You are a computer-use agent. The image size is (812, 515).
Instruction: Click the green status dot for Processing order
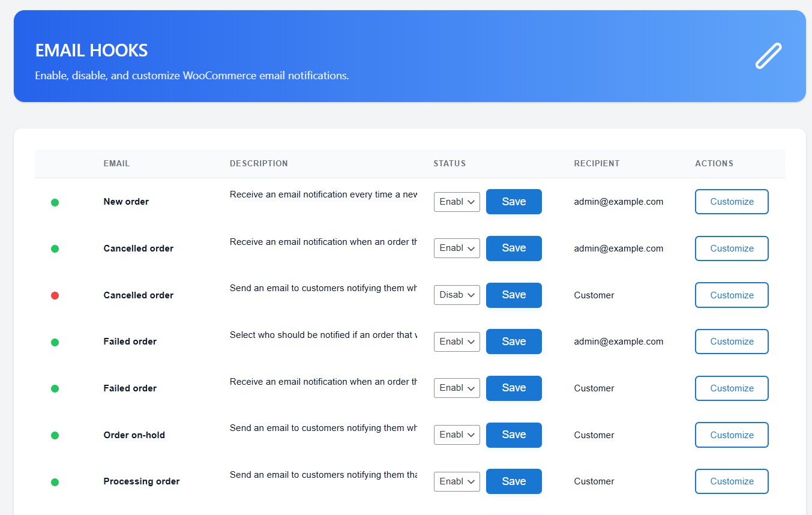55,482
